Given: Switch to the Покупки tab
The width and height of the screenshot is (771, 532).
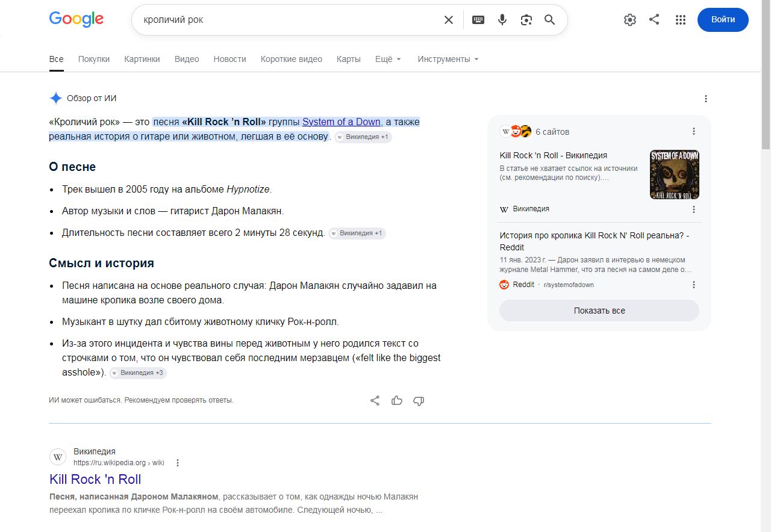Looking at the screenshot, I should point(94,59).
